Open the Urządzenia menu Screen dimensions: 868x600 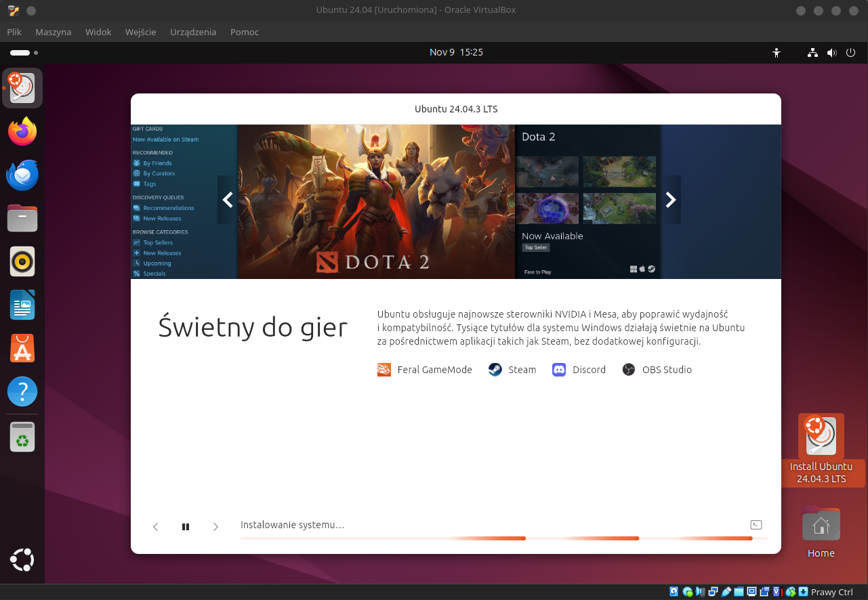[x=193, y=32]
